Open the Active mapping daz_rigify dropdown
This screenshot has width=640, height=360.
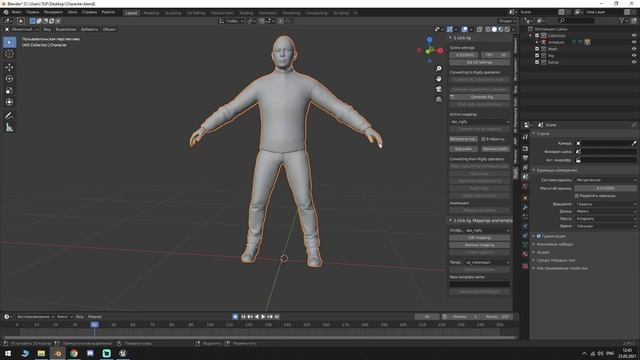click(x=480, y=122)
